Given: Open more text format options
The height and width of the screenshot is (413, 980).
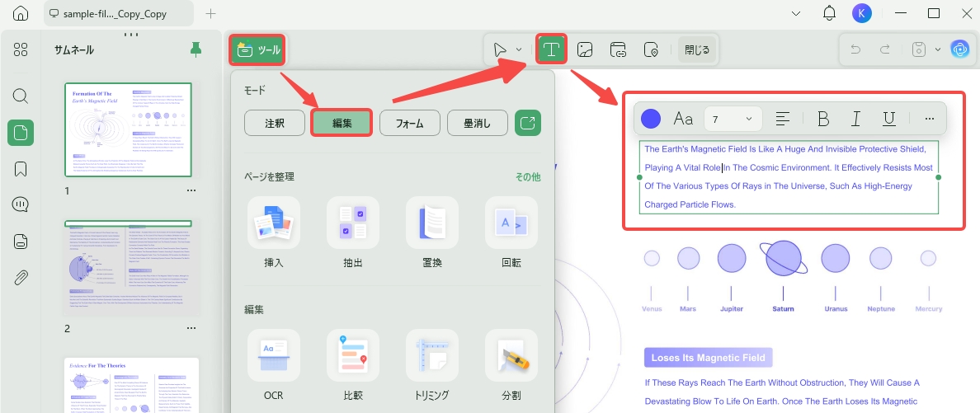Looking at the screenshot, I should [930, 118].
